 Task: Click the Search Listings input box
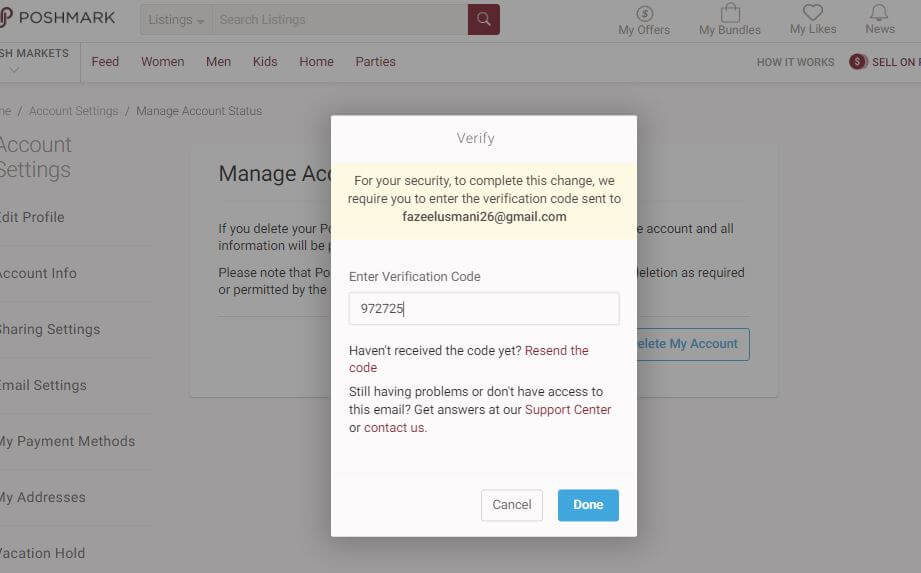340,20
